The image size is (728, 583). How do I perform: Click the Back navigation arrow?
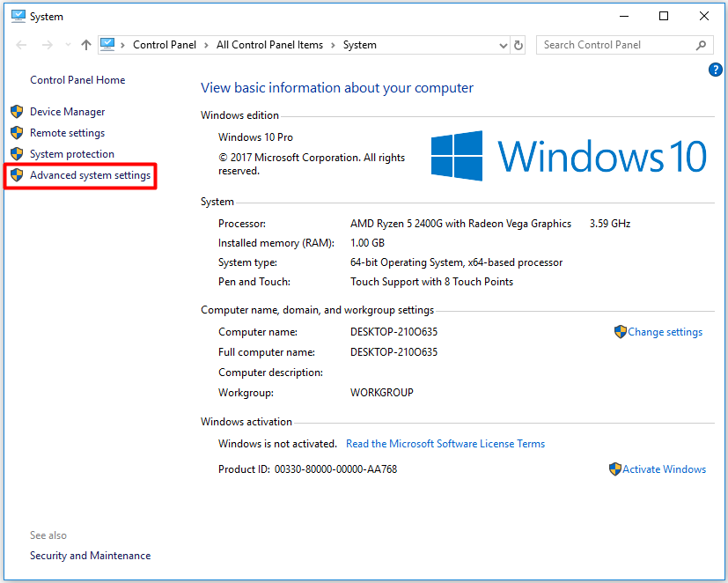pos(21,45)
